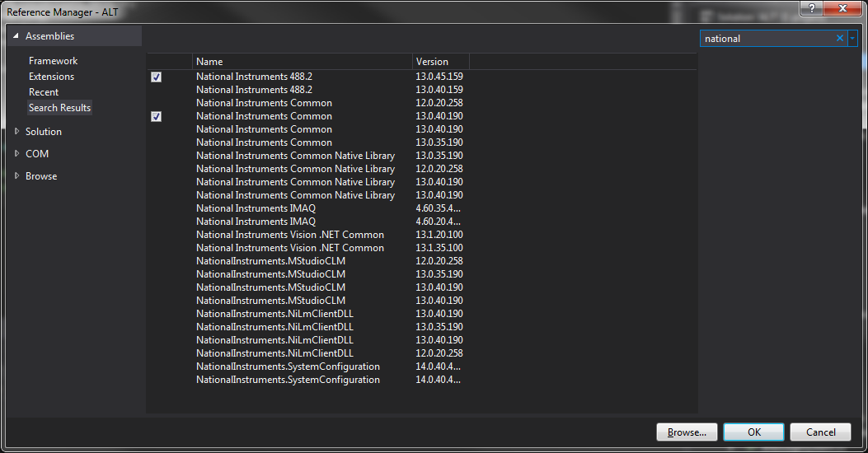
Task: Click the COM label in the sidebar
Action: coord(37,154)
